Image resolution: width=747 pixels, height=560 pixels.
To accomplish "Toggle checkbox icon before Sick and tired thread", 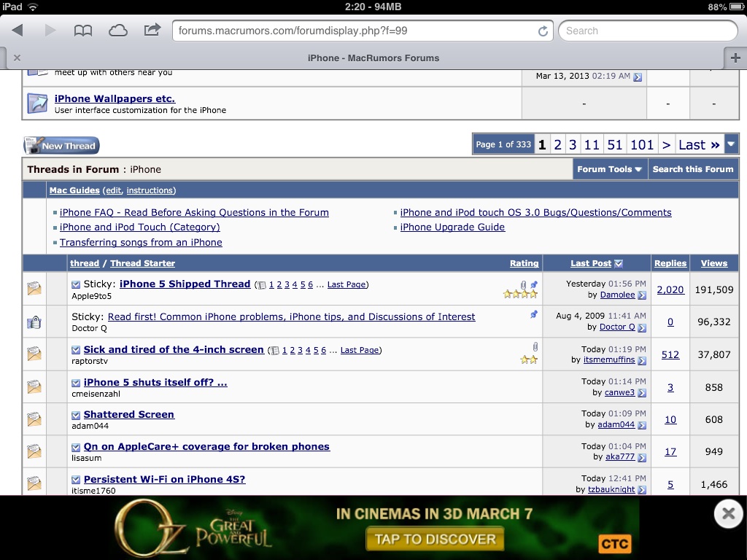I will tap(76, 350).
